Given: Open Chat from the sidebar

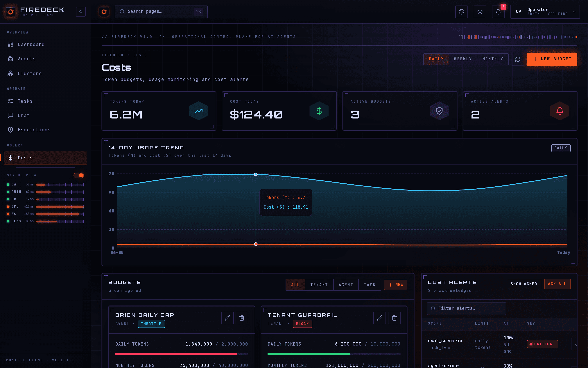Looking at the screenshot, I should (45, 115).
